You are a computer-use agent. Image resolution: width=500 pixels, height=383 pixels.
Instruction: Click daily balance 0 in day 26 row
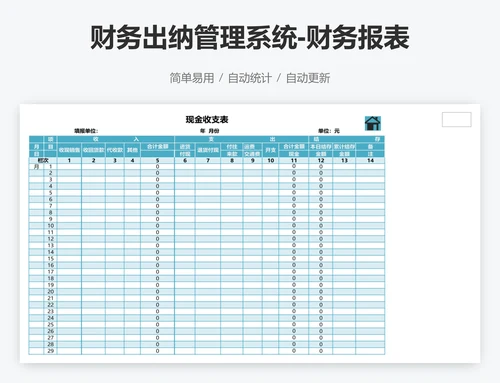click(x=321, y=331)
